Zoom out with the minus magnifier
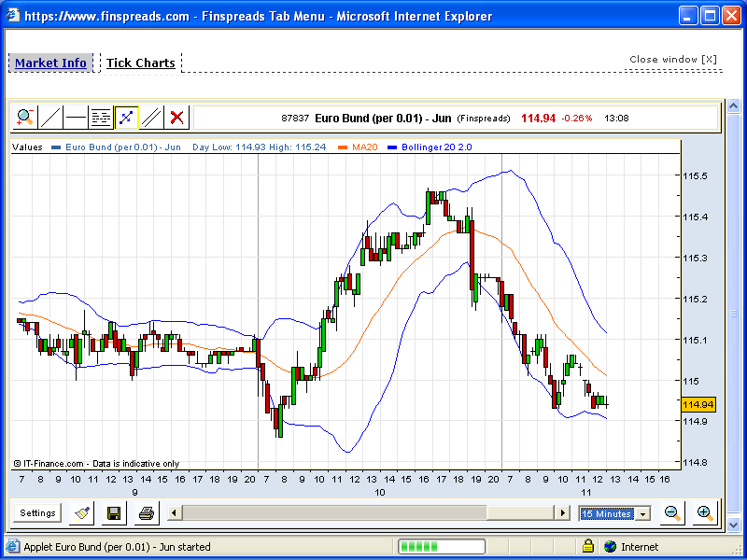 tap(671, 512)
